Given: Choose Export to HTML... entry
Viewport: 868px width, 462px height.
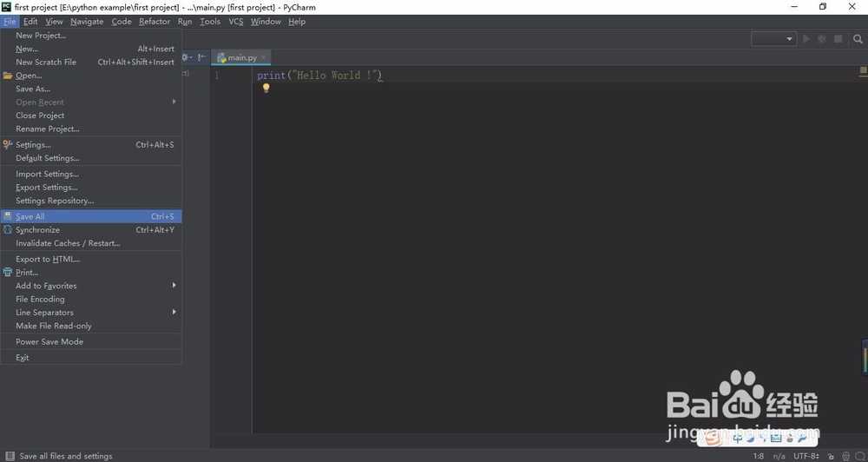Looking at the screenshot, I should tap(91, 259).
